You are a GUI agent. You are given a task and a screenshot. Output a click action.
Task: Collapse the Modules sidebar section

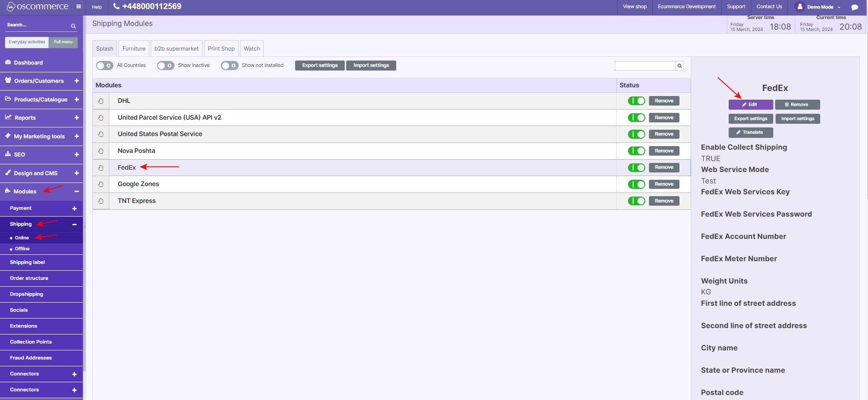(x=77, y=192)
